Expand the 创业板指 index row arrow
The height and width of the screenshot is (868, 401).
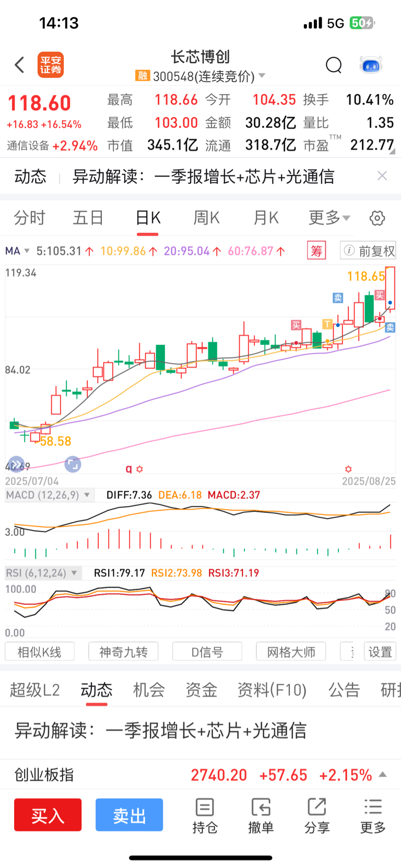click(383, 775)
